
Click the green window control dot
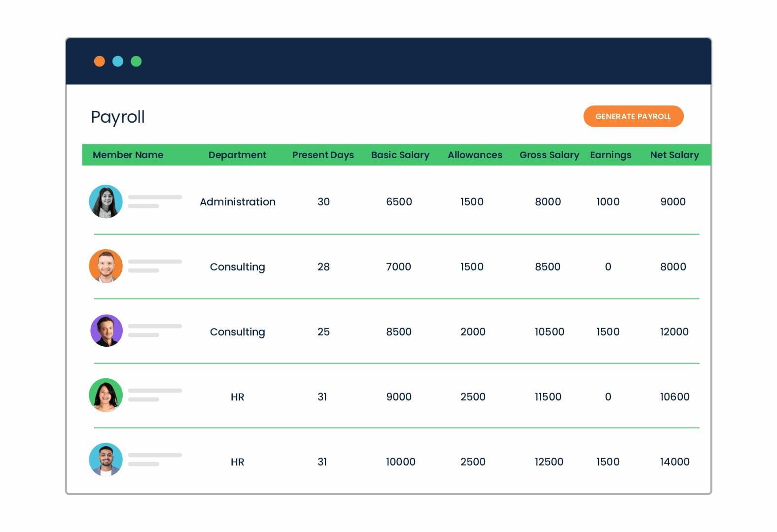pyautogui.click(x=136, y=61)
